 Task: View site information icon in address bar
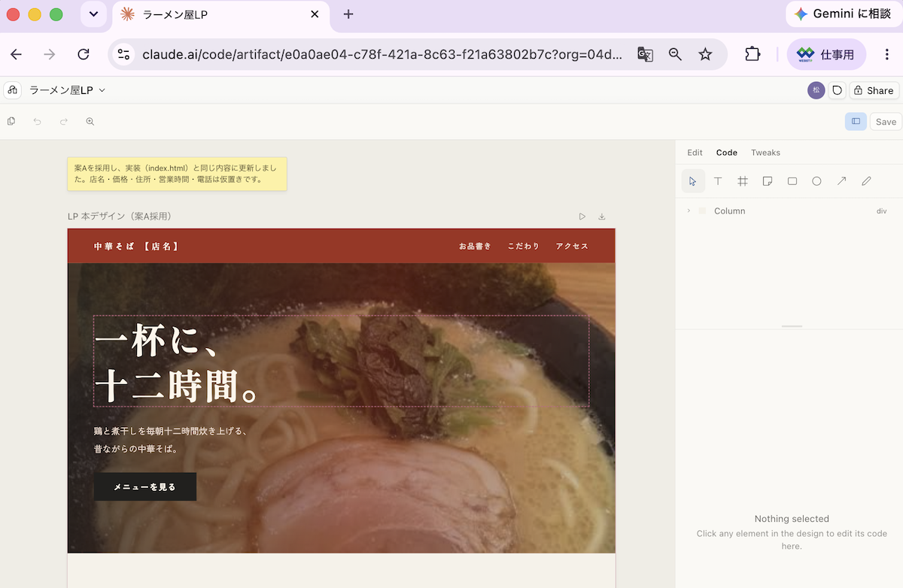(x=124, y=54)
